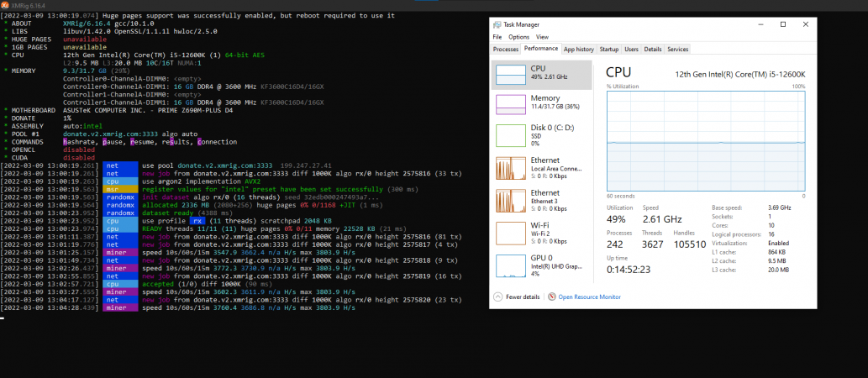Image resolution: width=868 pixels, height=378 pixels.
Task: Maximize the Task Manager window
Action: (x=783, y=24)
